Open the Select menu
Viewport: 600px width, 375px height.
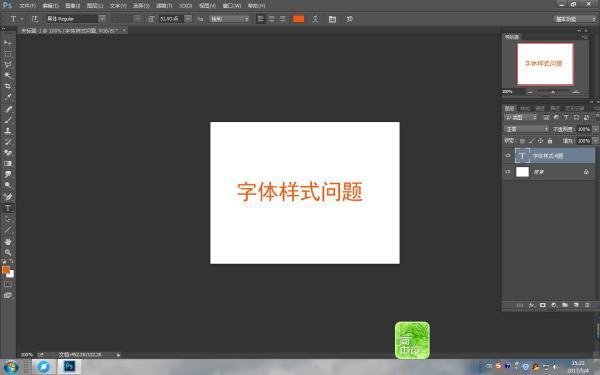click(x=141, y=6)
